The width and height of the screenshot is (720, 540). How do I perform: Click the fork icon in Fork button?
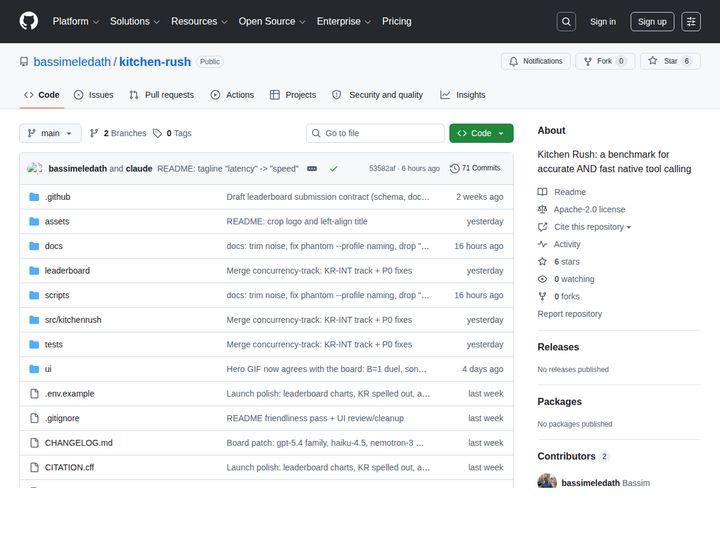coord(588,62)
